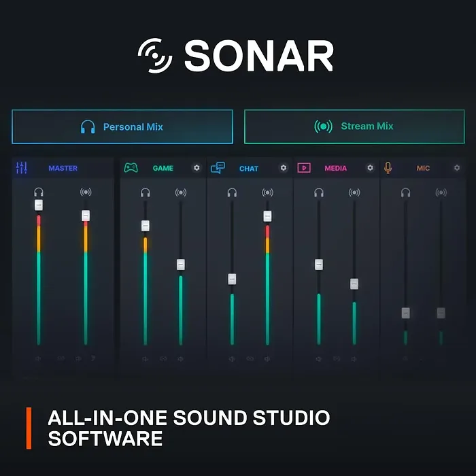Screen dimensions: 476x476
Task: Click Media stream volume slider handle
Action: [354, 284]
